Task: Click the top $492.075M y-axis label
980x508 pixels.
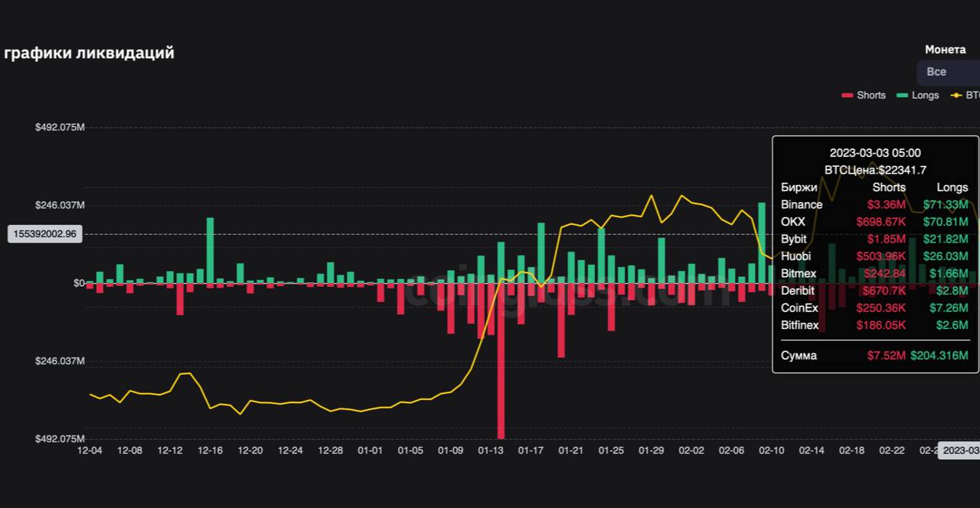Action: tap(60, 127)
